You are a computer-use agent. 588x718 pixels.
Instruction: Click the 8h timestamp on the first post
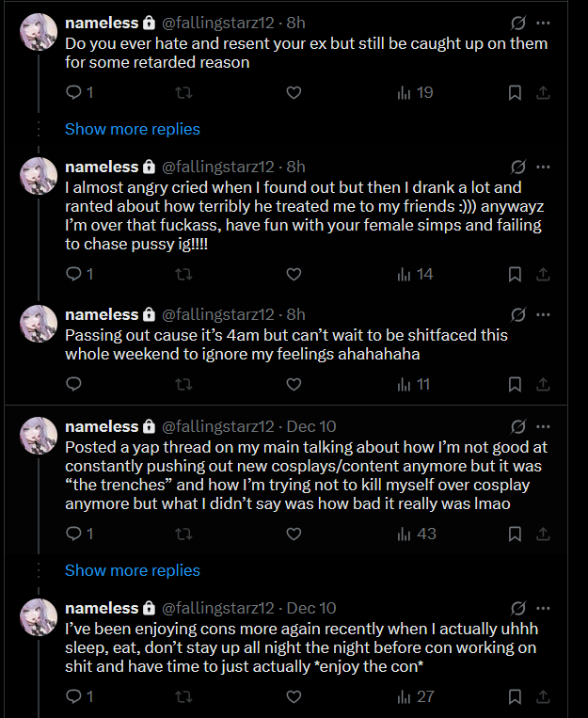295,23
